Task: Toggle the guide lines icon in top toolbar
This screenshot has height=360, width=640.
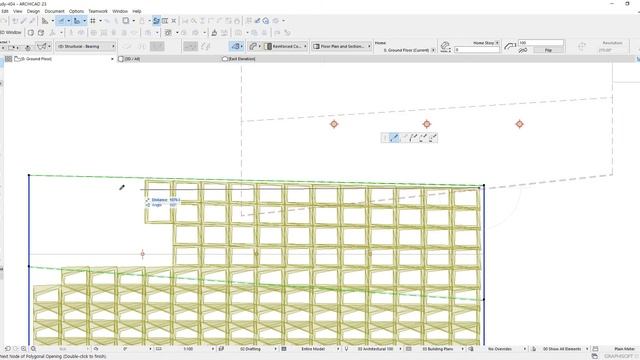Action: pos(60,21)
